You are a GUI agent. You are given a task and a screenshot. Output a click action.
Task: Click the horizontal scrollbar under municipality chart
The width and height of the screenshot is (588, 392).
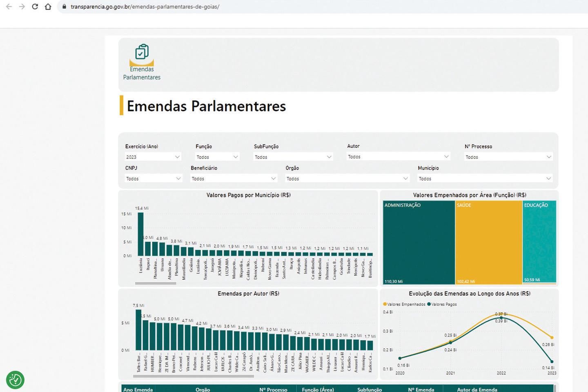point(156,283)
